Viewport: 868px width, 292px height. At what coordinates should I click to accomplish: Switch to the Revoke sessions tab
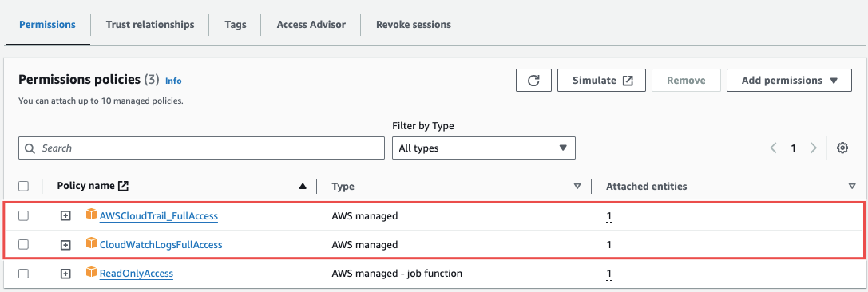point(414,24)
